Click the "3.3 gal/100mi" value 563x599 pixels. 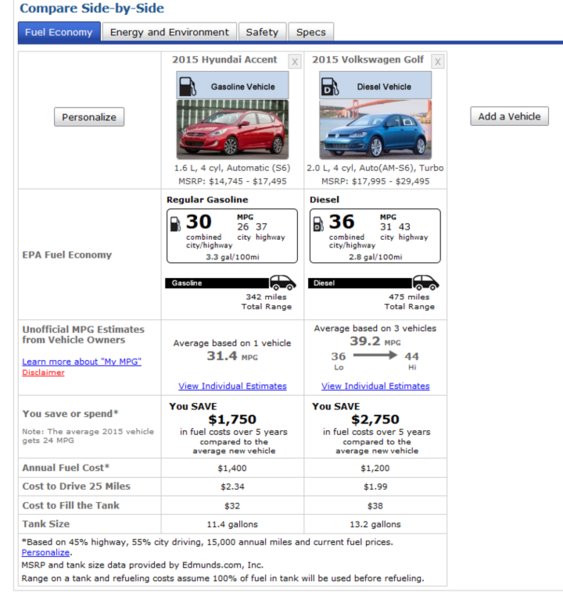pos(232,257)
